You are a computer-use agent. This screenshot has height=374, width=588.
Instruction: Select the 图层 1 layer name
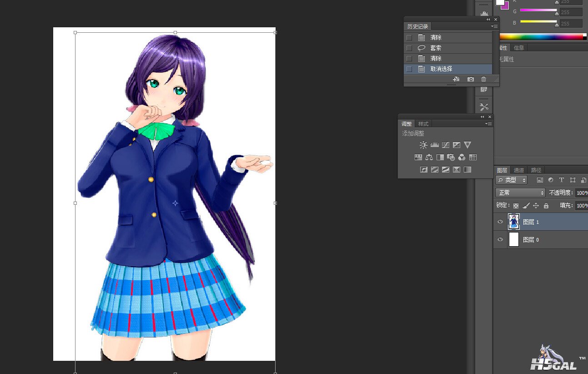[531, 222]
